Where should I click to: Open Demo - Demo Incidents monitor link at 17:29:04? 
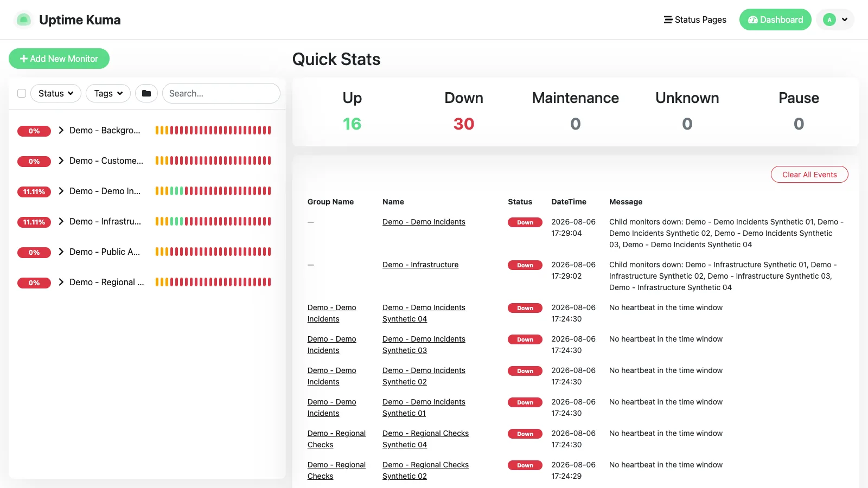click(x=424, y=222)
